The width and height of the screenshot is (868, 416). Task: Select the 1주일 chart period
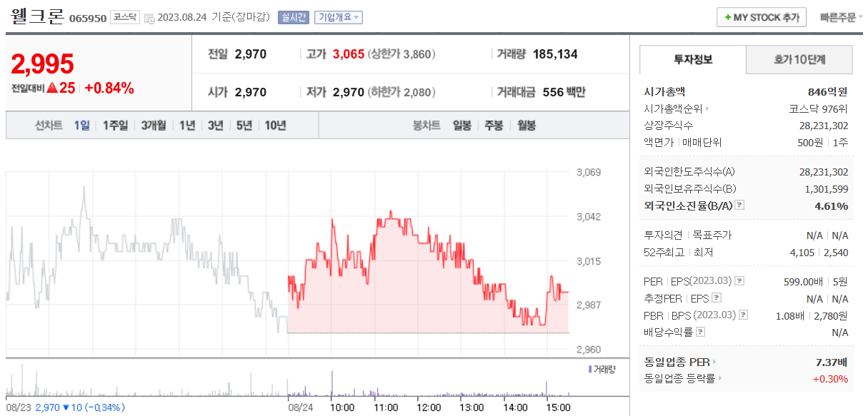pyautogui.click(x=114, y=124)
